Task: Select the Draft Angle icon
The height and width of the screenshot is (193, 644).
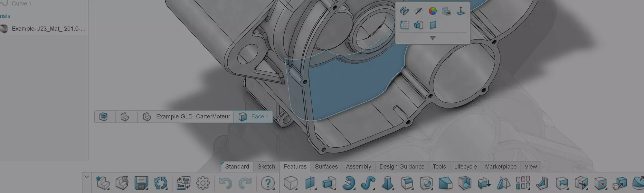Action: [504, 183]
